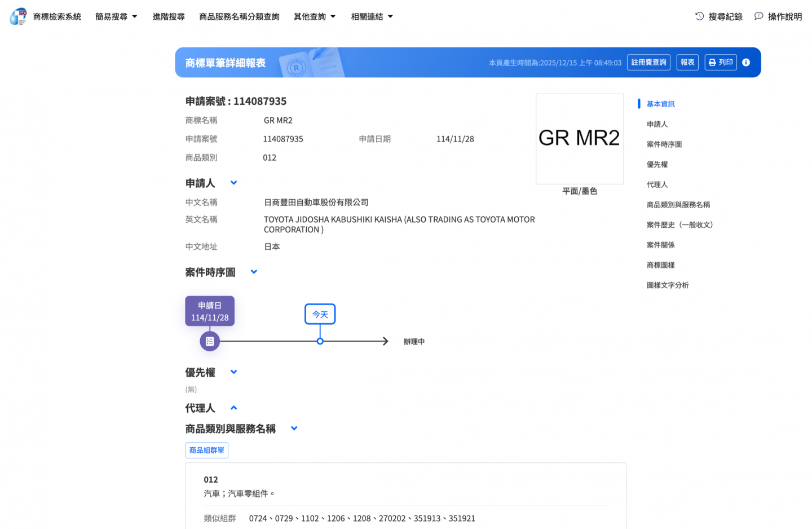
Task: Click the 註冊費查詢 button
Action: click(648, 63)
